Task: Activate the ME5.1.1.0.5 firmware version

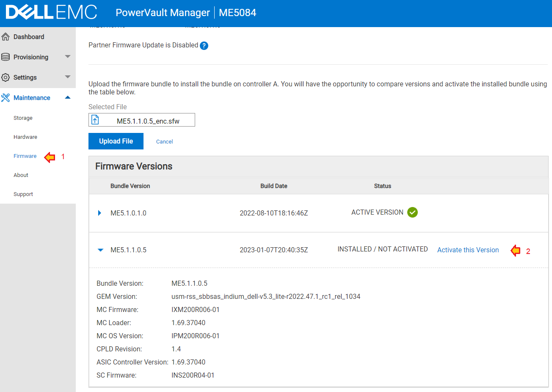Action: pos(468,250)
